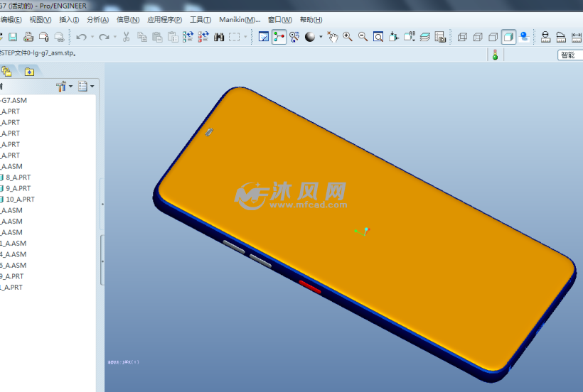Toggle Shading display mode
The height and width of the screenshot is (392, 583).
pyautogui.click(x=508, y=37)
